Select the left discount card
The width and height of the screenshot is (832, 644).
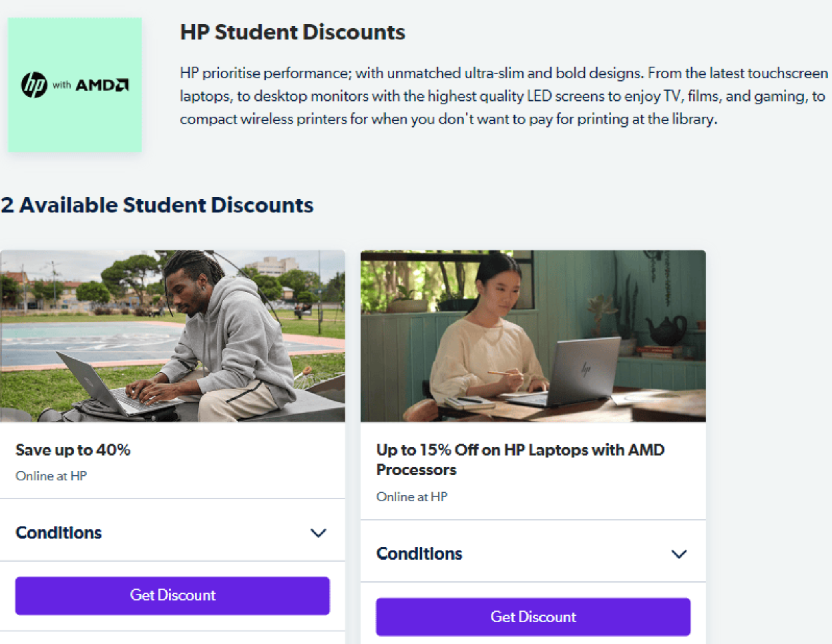click(x=172, y=447)
